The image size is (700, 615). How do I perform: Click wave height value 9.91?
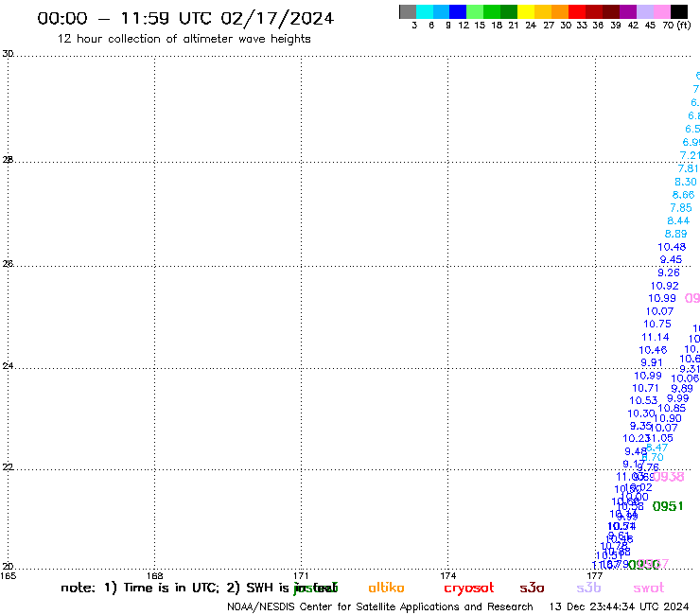[652, 362]
